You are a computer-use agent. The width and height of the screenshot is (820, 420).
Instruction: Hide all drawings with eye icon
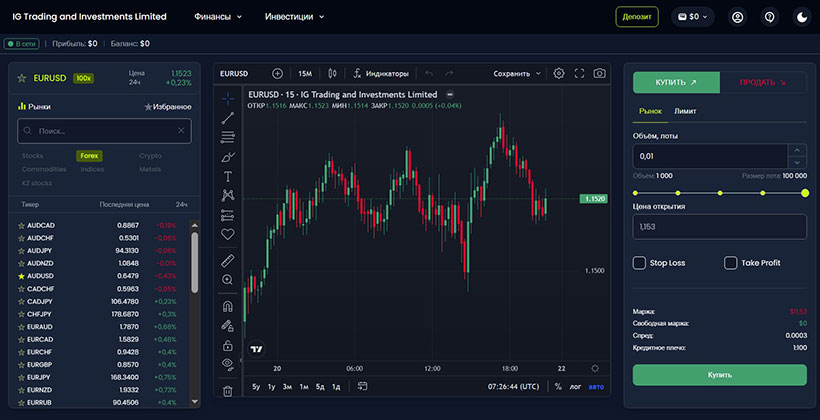pyautogui.click(x=228, y=364)
